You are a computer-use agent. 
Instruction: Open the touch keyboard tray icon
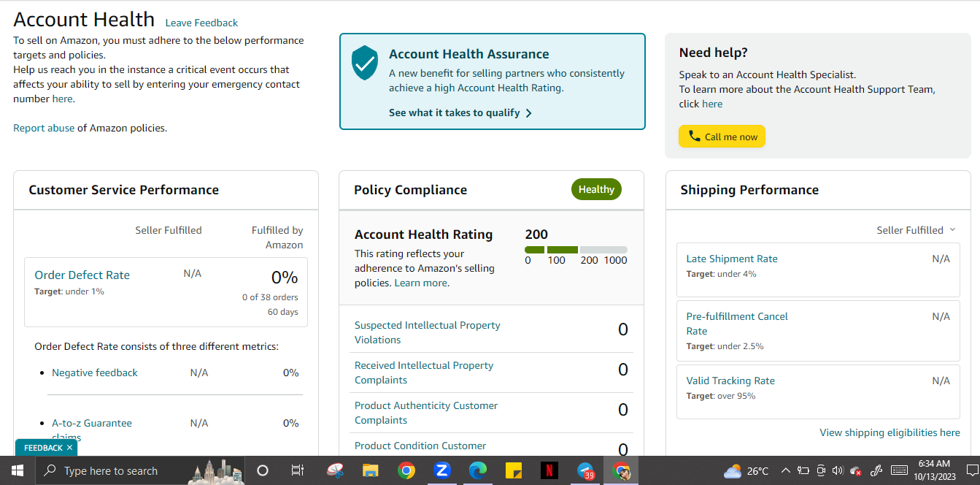tap(899, 470)
